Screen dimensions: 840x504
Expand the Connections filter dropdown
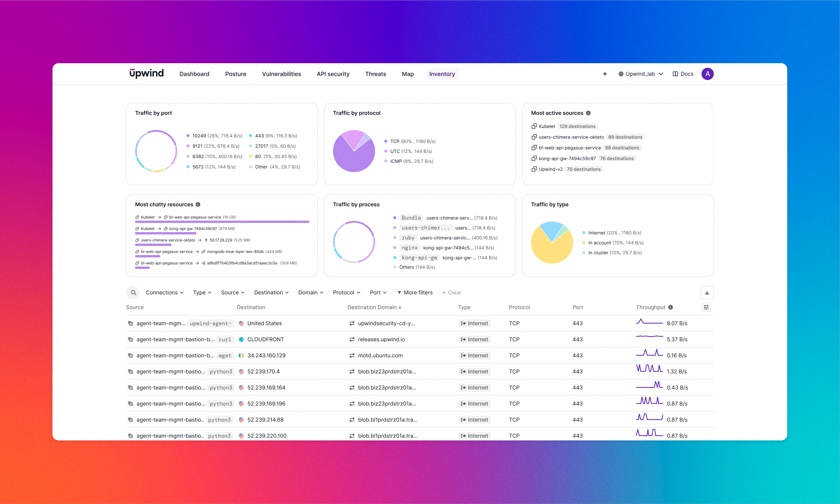tap(164, 293)
